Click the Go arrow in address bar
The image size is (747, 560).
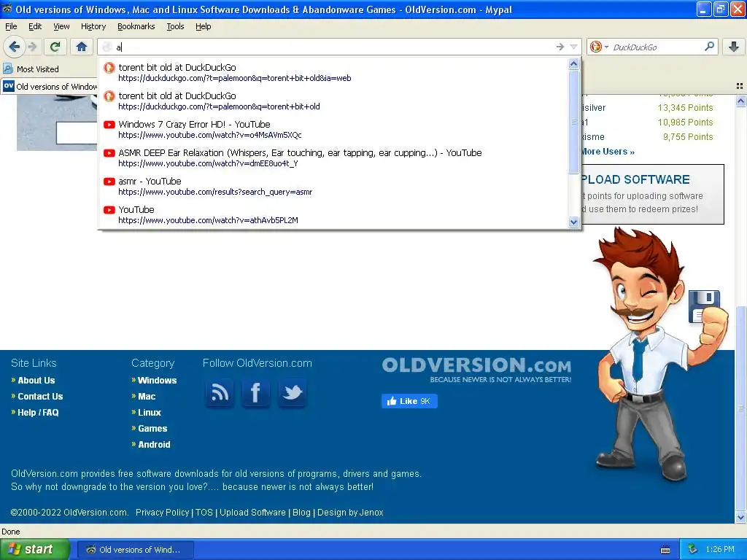(560, 47)
